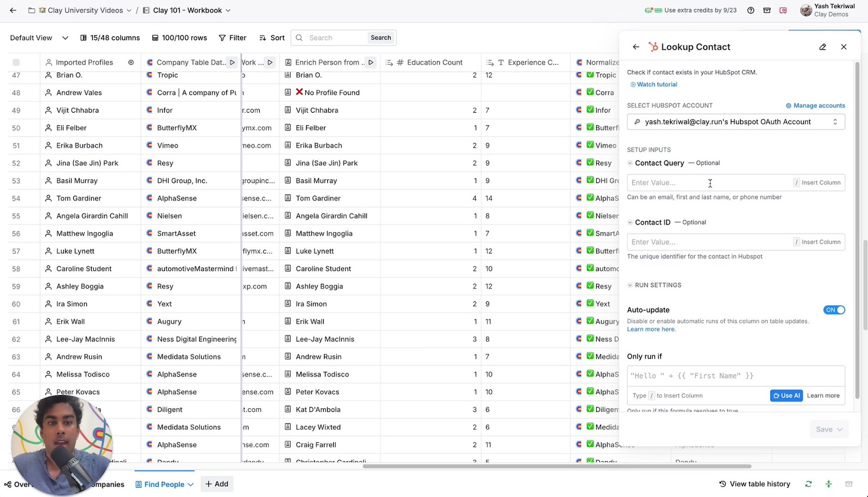Click the Use AI button
Image resolution: width=868 pixels, height=497 pixels.
coord(786,396)
